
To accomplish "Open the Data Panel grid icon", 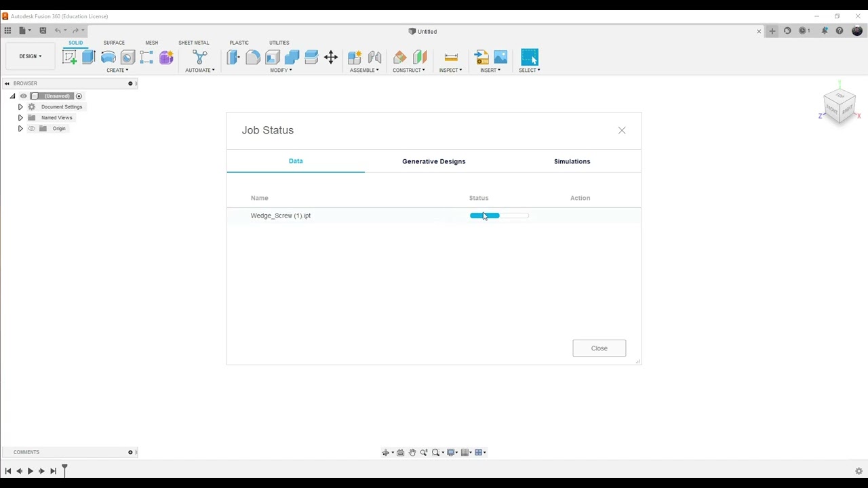I will [7, 30].
